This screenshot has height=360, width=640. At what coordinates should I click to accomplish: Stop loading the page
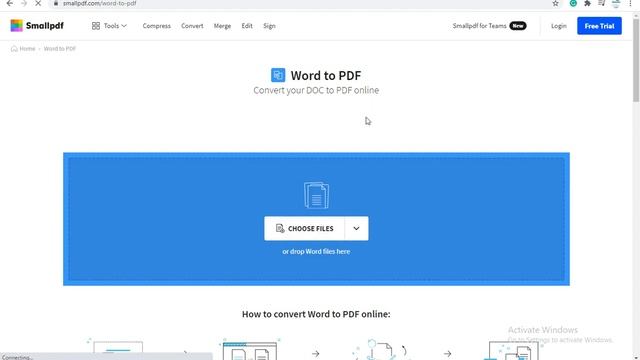coord(38,3)
